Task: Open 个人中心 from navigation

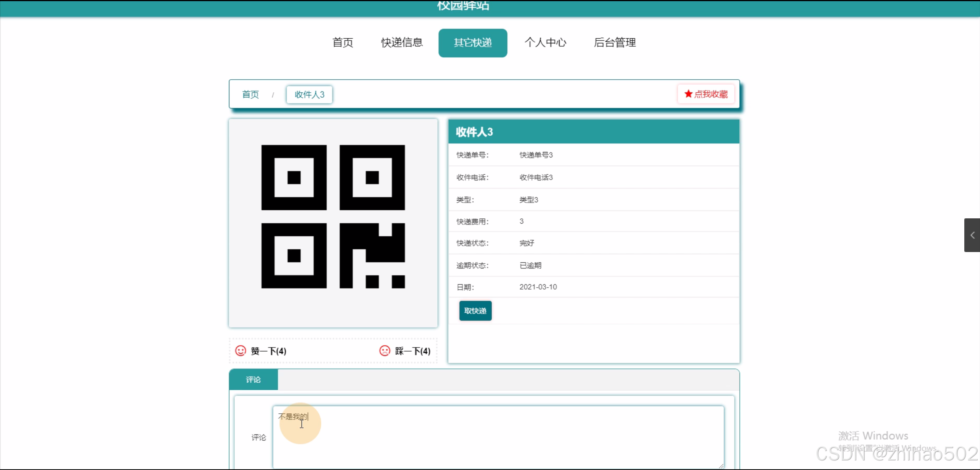Action: click(545, 43)
